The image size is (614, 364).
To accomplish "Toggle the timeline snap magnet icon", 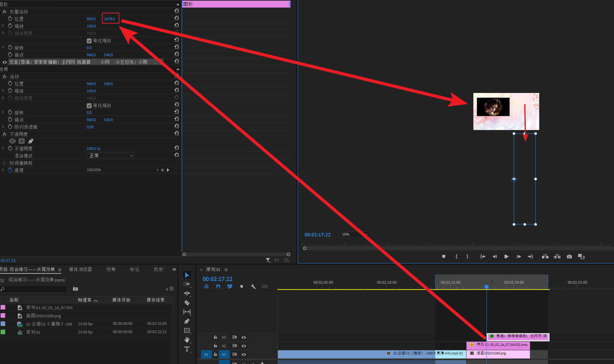I will click(x=218, y=286).
